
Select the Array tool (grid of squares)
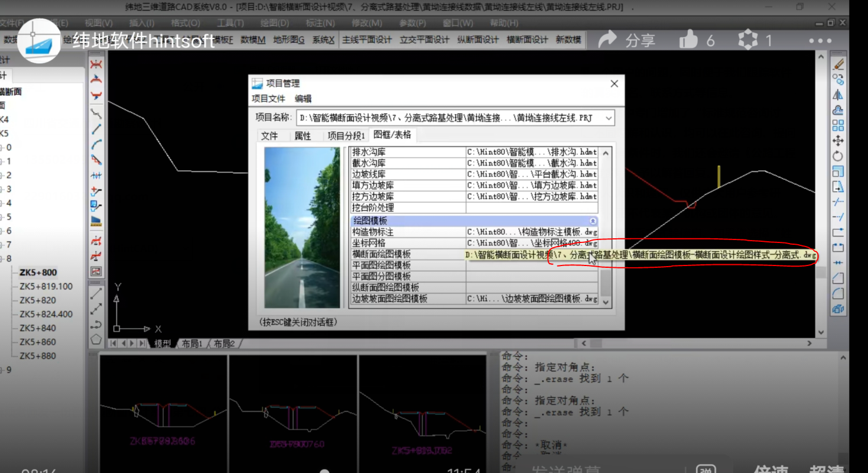(838, 126)
